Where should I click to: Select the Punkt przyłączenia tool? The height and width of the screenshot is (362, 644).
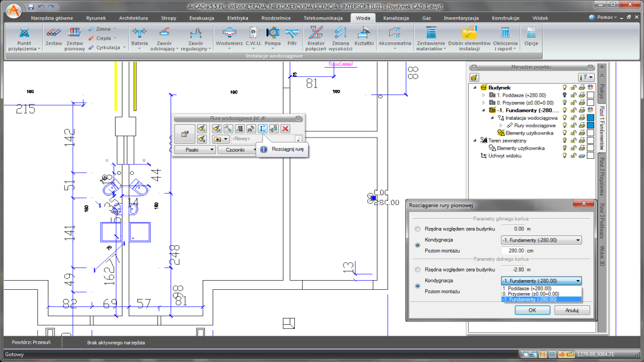tap(24, 38)
